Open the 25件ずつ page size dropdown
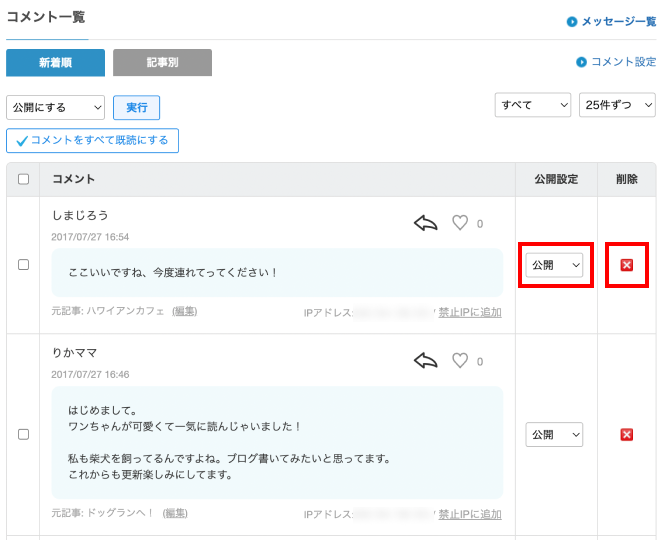Image resolution: width=665 pixels, height=540 pixels. point(617,105)
